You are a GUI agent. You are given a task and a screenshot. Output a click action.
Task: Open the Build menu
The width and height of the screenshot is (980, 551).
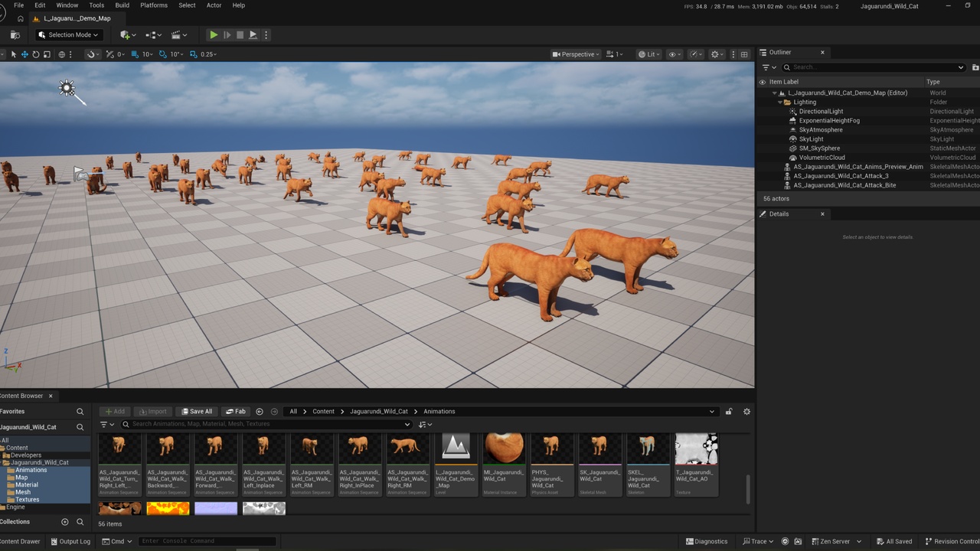coord(122,5)
